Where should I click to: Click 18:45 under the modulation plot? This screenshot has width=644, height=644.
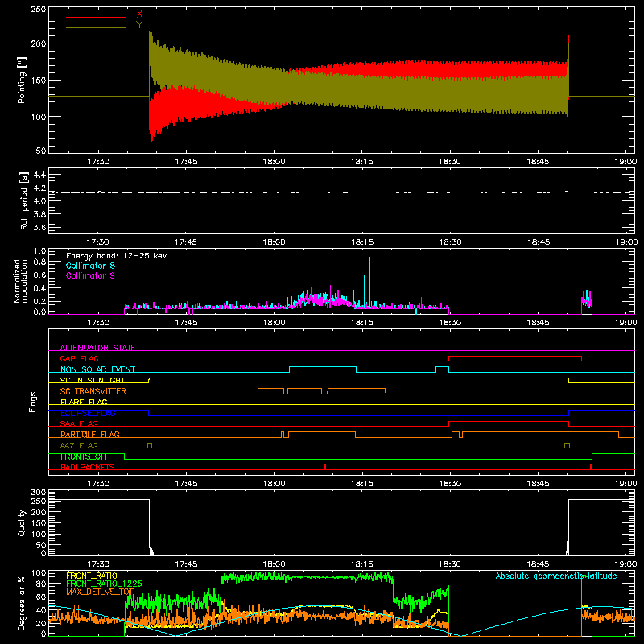pos(538,323)
